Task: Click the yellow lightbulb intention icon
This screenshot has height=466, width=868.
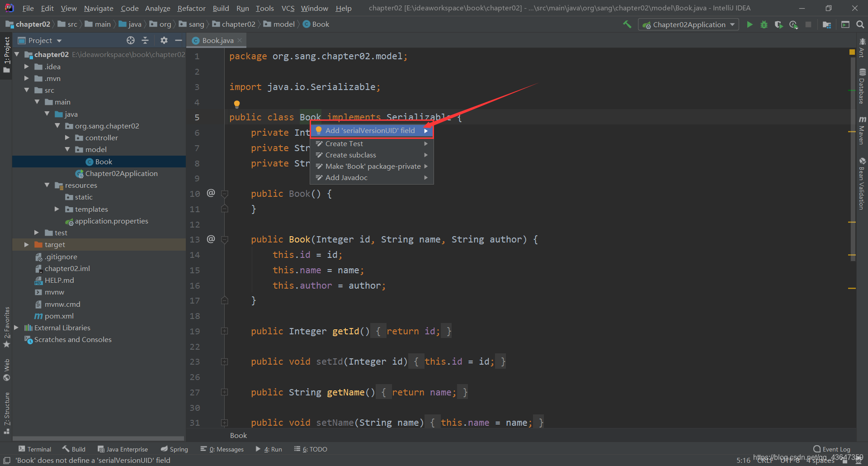Action: tap(237, 104)
